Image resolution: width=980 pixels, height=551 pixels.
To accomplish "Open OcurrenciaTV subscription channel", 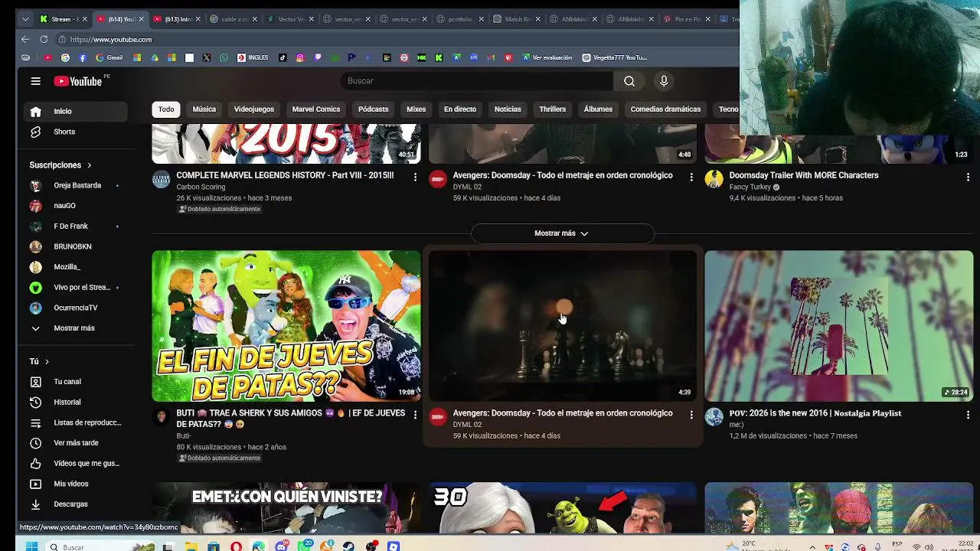I will click(x=75, y=308).
